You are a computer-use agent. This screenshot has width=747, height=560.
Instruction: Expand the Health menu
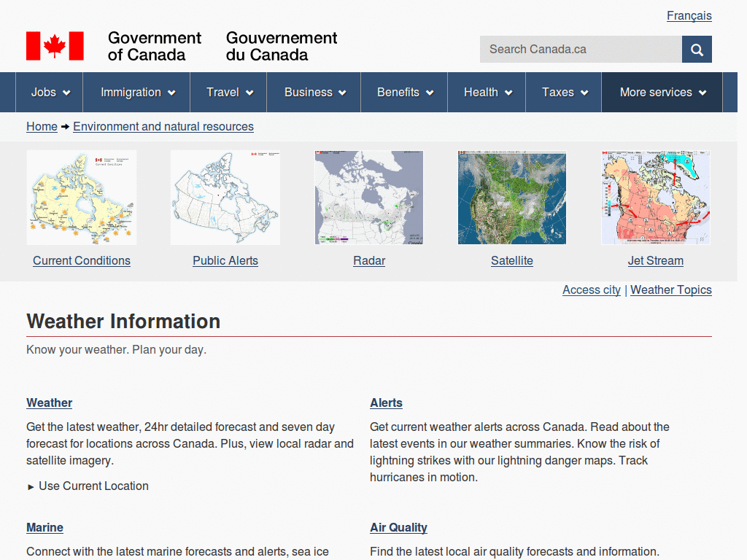pos(487,93)
